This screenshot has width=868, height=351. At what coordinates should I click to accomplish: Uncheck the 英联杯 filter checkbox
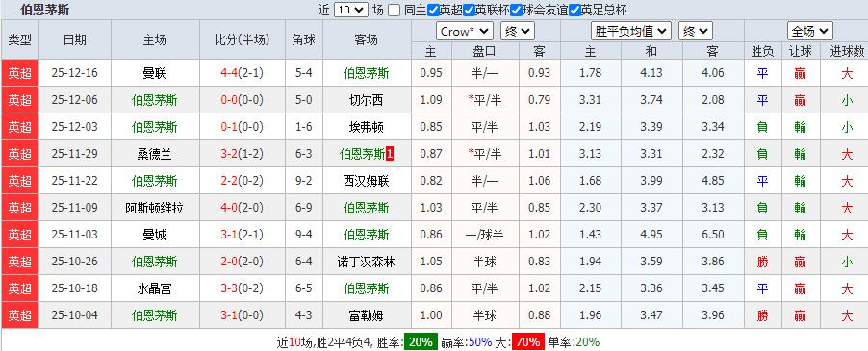(469, 10)
